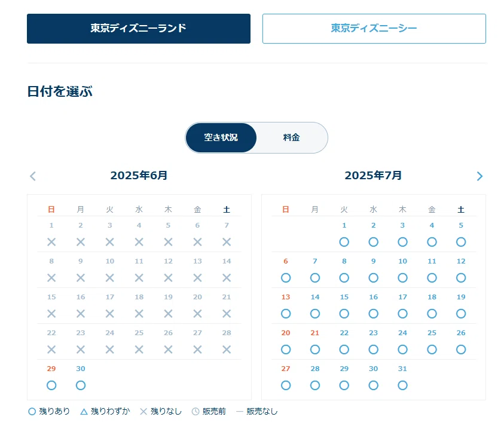504x426 pixels.
Task: Select available circle for June 30
Action: [x=81, y=385]
